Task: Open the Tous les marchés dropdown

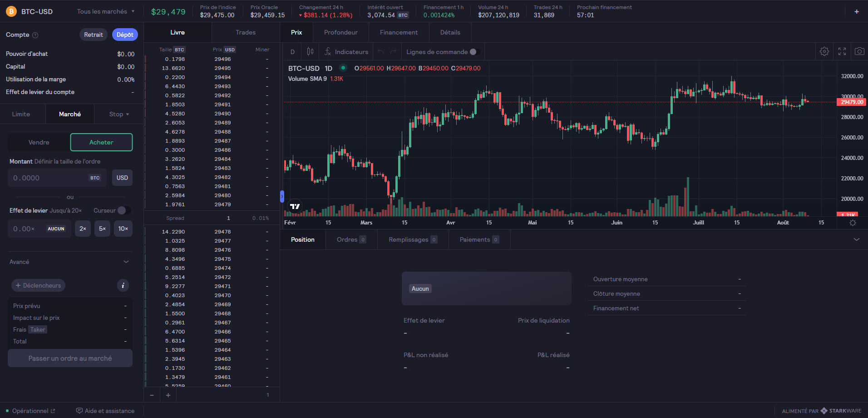Action: [x=106, y=11]
